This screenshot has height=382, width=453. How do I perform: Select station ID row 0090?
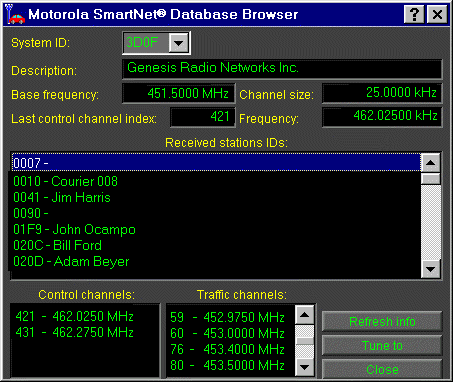pos(216,213)
